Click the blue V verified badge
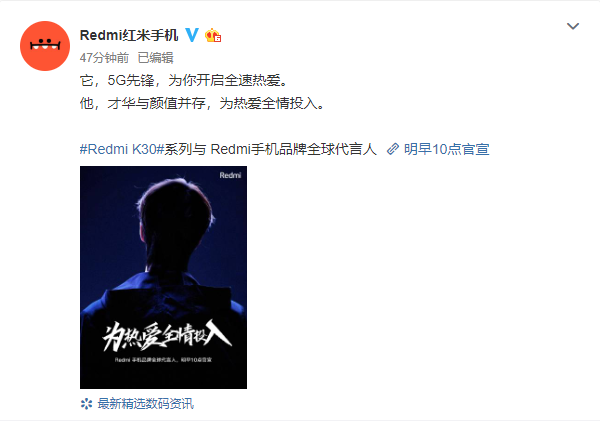Screen dimensions: 600x421 click(192, 35)
